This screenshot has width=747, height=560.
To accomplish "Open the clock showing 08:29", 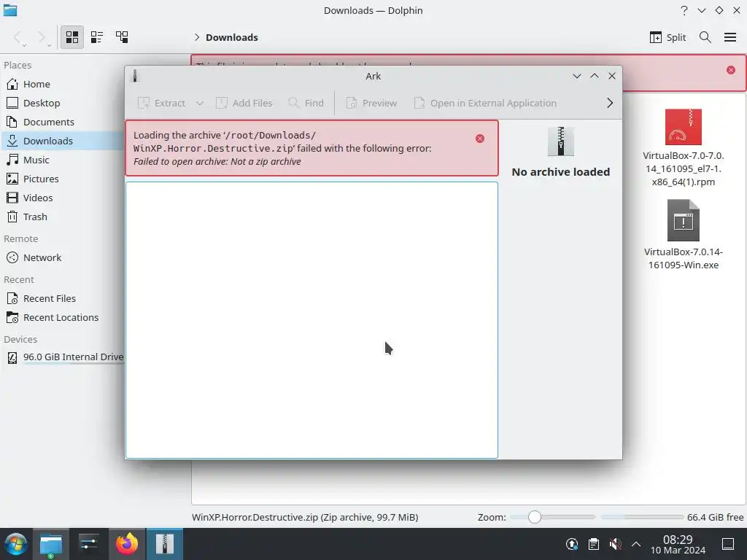I will coord(678,544).
